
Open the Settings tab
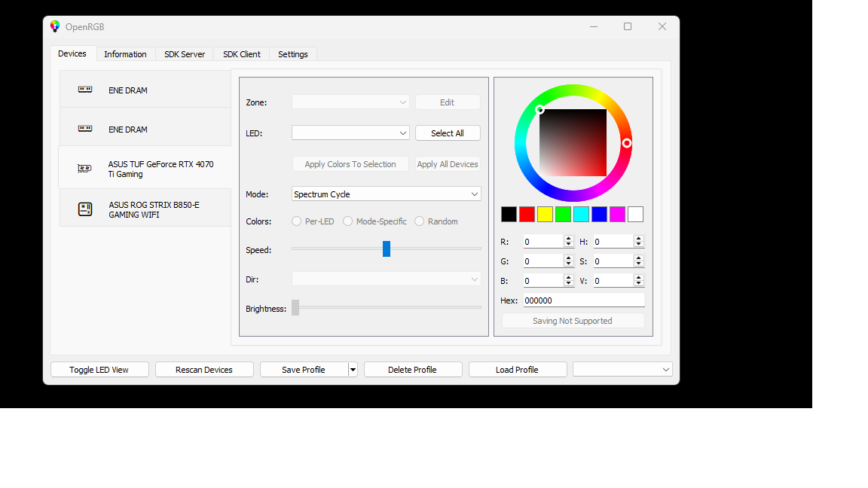pos(293,54)
